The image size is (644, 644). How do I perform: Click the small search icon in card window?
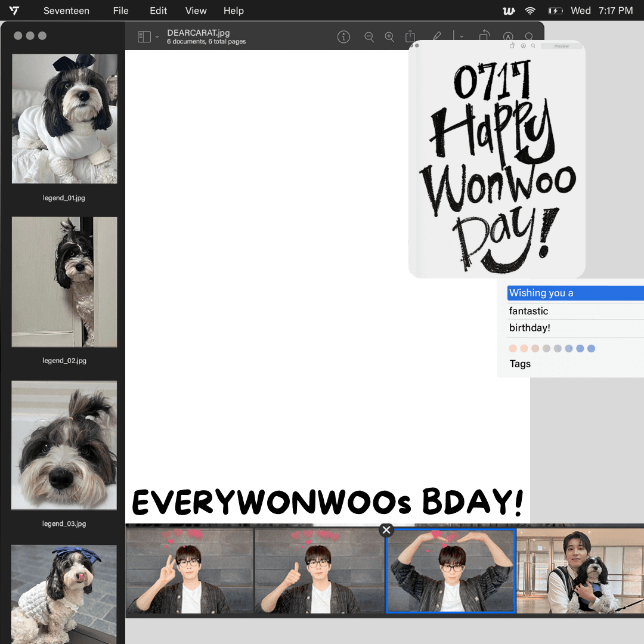[x=533, y=46]
